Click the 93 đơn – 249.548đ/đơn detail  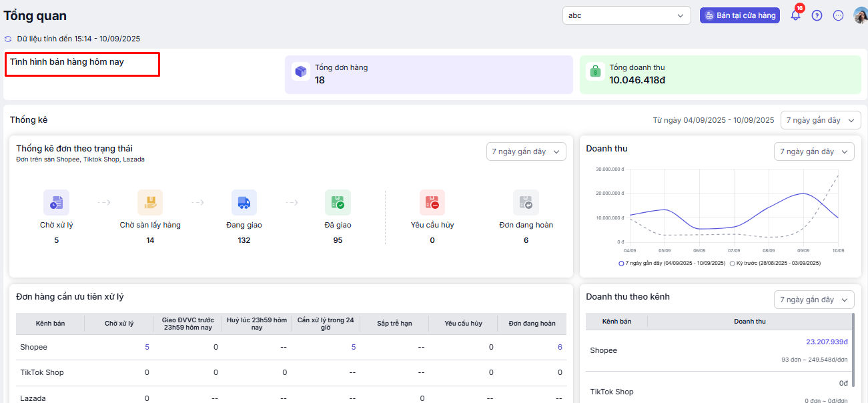815,360
